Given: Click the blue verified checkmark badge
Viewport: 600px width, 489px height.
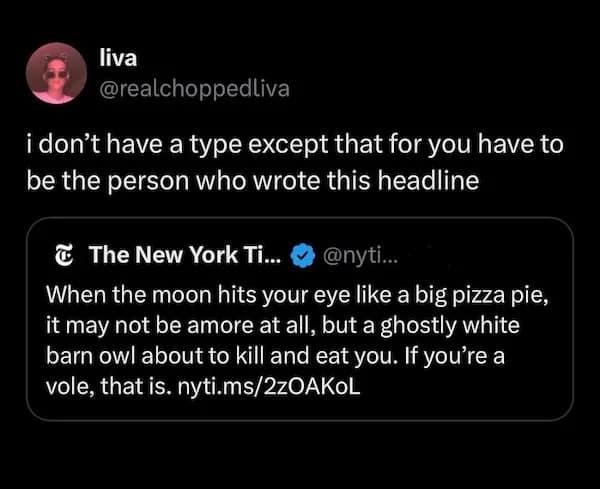Looking at the screenshot, I should click(301, 256).
